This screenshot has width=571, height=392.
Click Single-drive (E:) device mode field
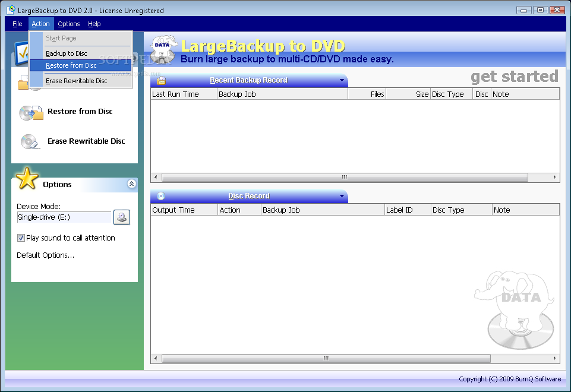coord(64,217)
